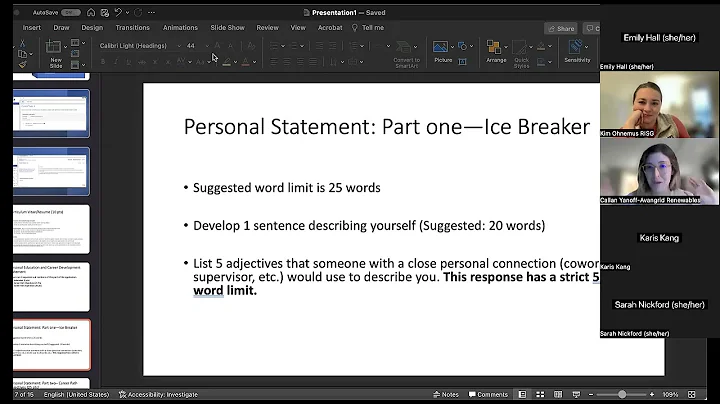
Task: Expand the Copy dropdown arrow
Action: point(31,55)
